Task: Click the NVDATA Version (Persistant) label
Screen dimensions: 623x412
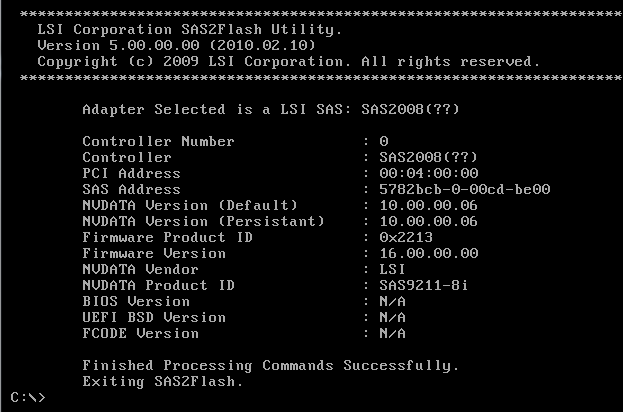Action: (203, 221)
